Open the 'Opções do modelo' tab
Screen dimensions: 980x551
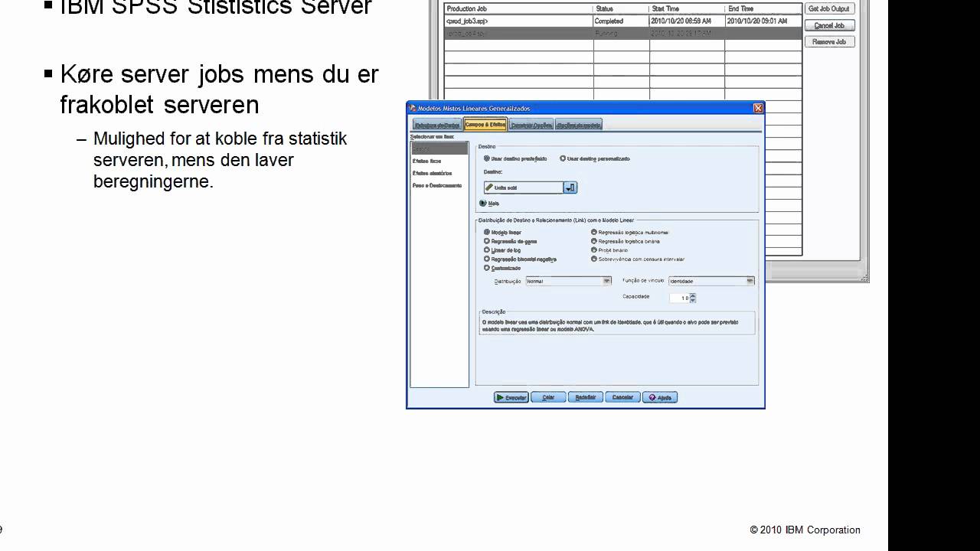pyautogui.click(x=579, y=125)
